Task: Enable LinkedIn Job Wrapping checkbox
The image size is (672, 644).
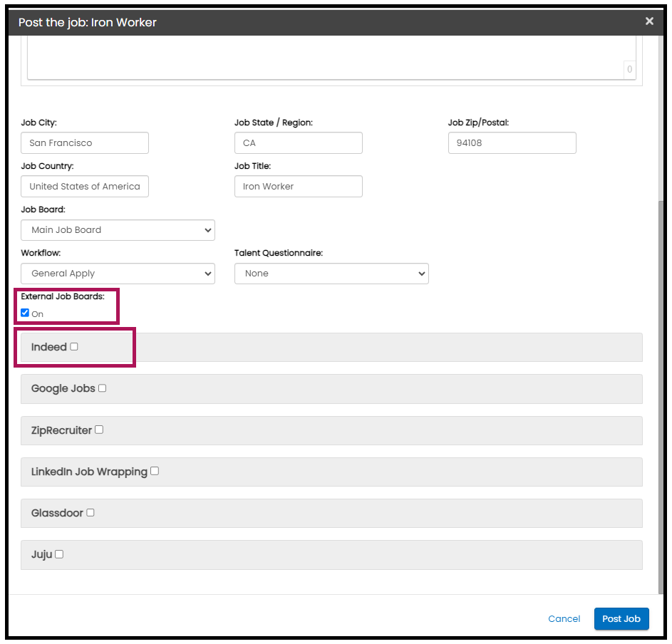Action: pos(155,471)
